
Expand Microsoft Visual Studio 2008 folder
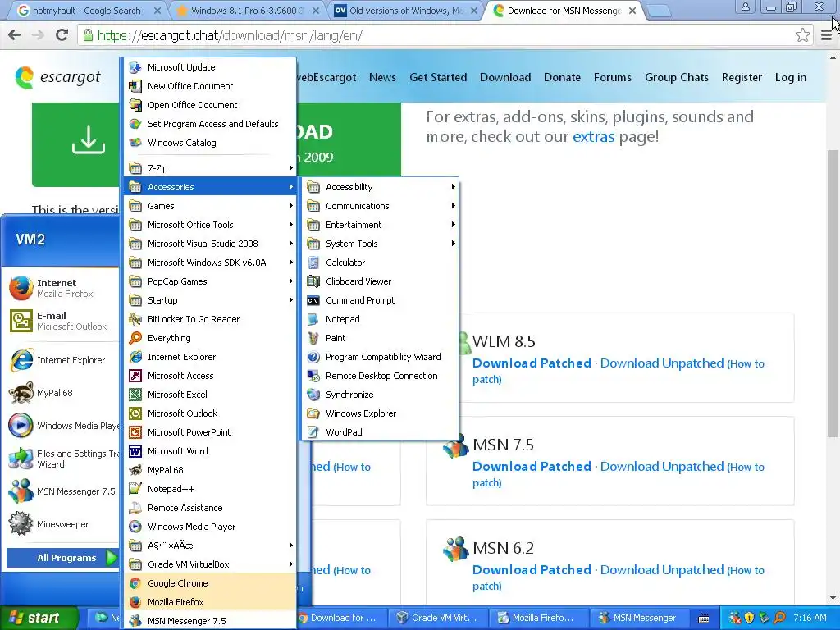(x=210, y=243)
